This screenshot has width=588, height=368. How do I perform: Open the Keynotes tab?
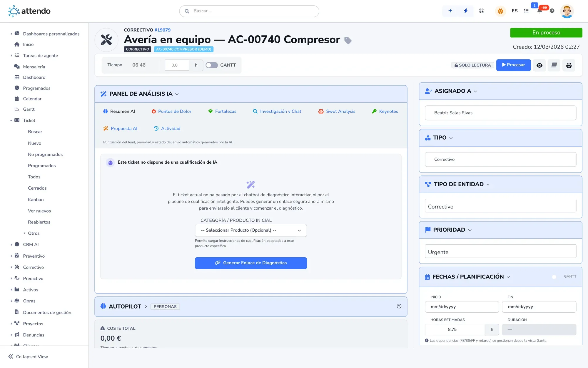coord(385,111)
